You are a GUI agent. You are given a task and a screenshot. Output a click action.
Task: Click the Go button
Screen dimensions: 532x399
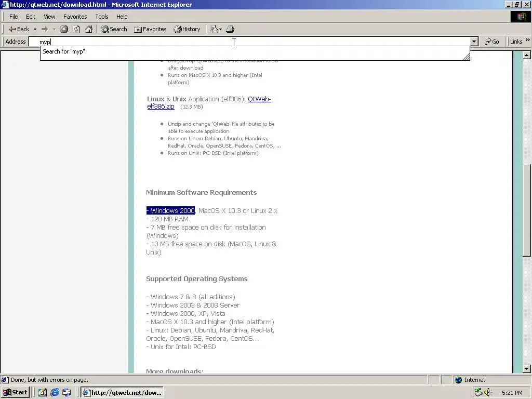click(492, 42)
